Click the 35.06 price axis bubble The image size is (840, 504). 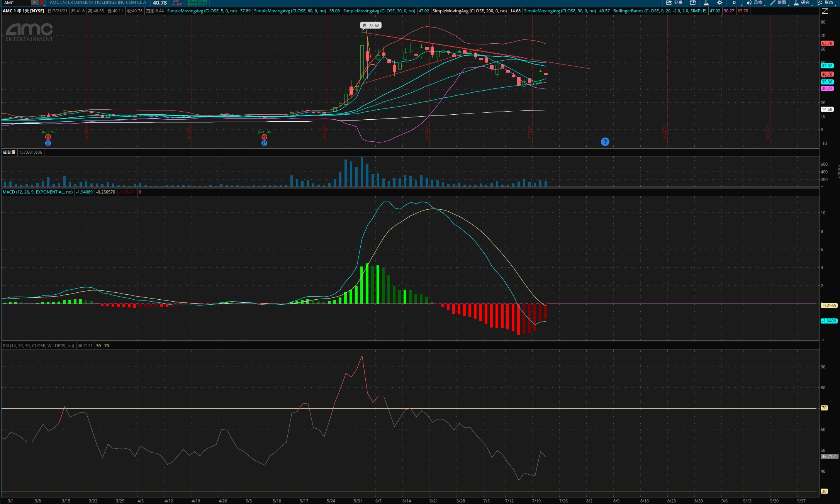827,82
